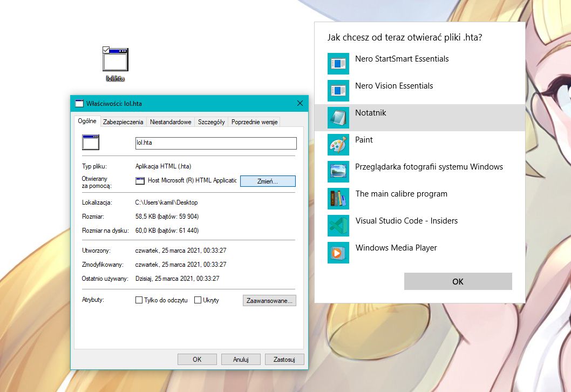Open the Szczegóły tab

(x=211, y=122)
